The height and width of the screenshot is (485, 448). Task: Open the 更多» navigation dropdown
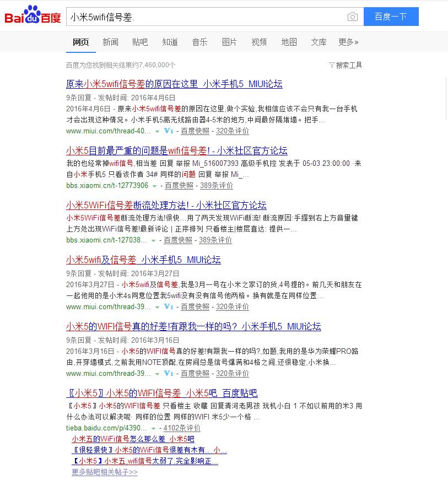coord(348,42)
